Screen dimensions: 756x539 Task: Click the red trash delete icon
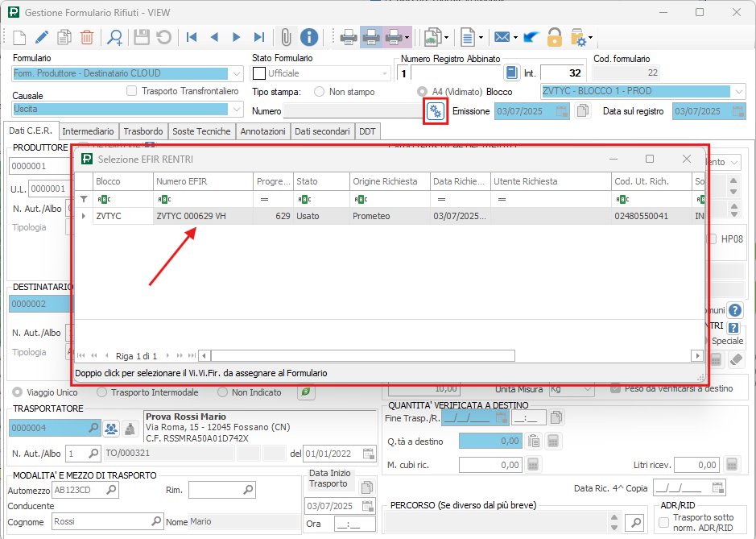pos(87,37)
